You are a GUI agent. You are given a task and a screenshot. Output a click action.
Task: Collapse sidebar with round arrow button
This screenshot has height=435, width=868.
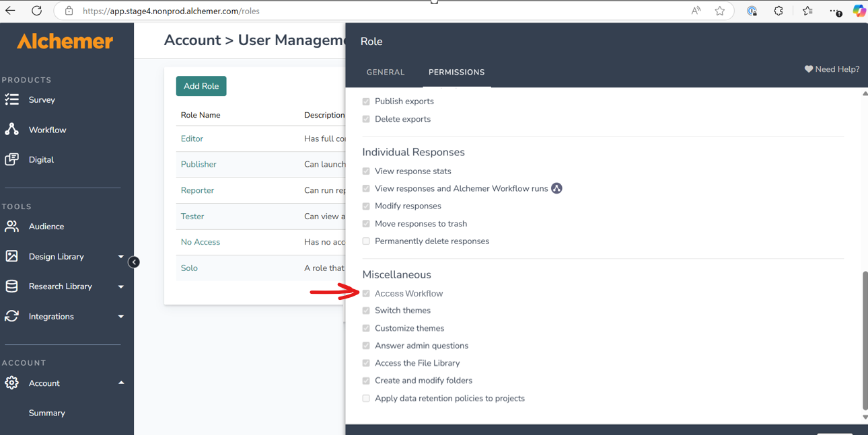coord(134,262)
